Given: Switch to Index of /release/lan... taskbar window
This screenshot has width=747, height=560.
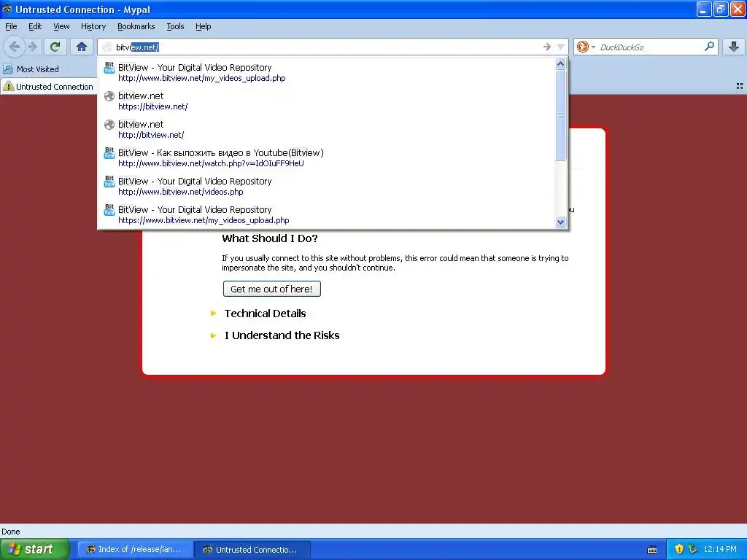Looking at the screenshot, I should pyautogui.click(x=134, y=550).
